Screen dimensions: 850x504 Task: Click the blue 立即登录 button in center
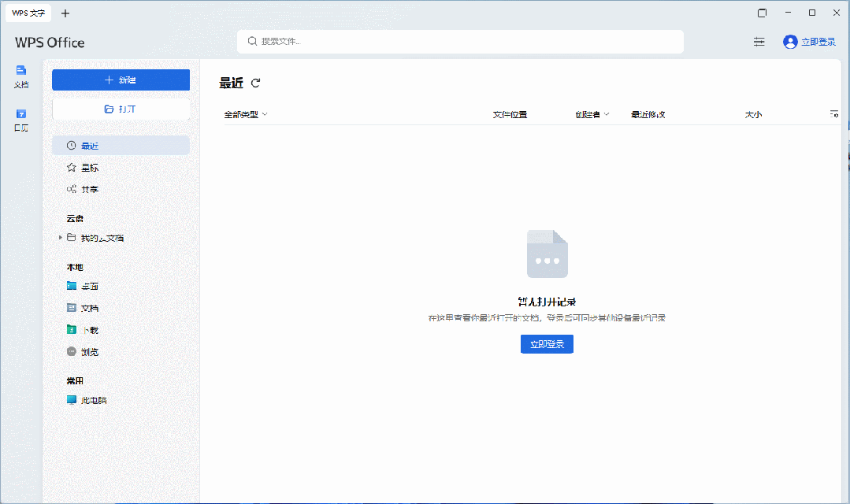(x=547, y=344)
